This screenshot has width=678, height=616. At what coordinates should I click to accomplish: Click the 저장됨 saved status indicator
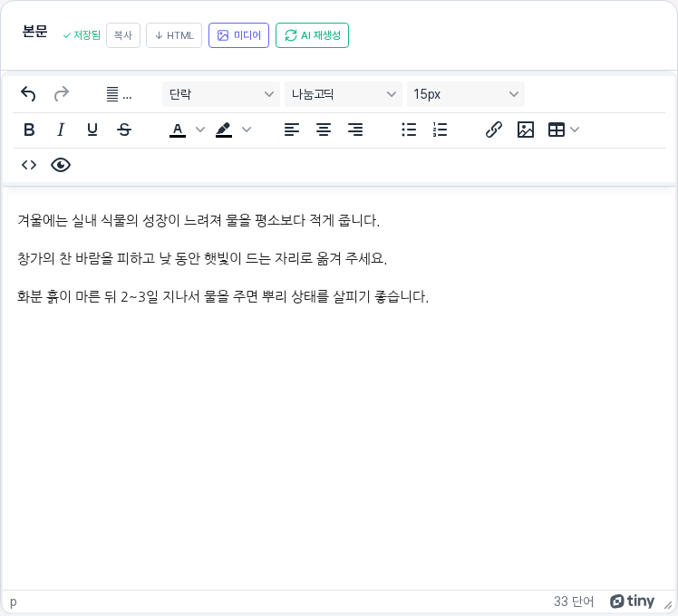tap(82, 35)
